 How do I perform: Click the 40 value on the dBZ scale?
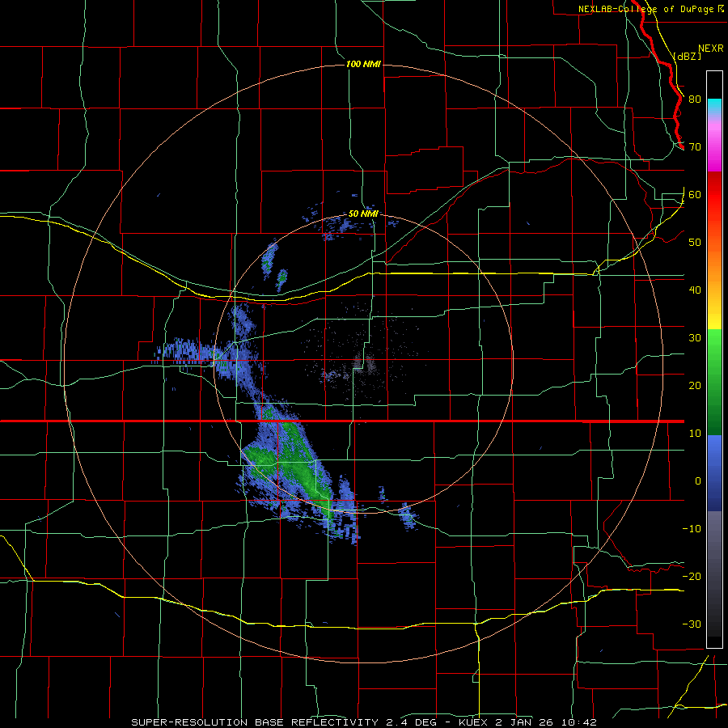[x=695, y=290]
